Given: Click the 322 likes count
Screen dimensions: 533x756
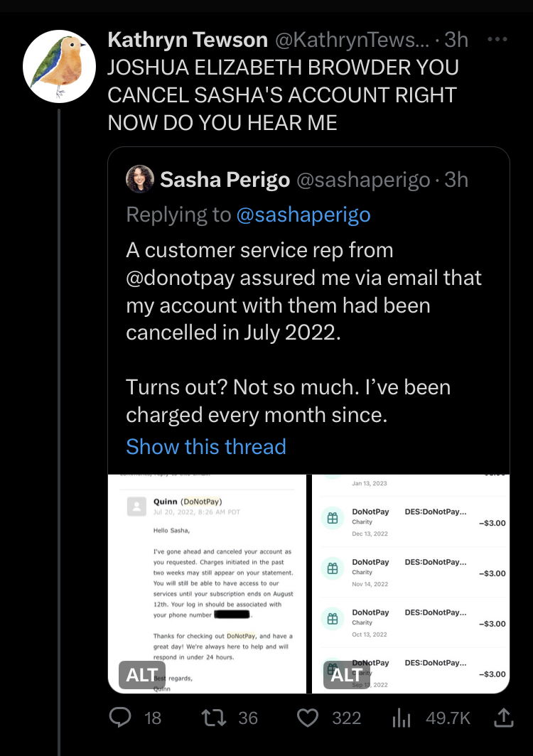Looking at the screenshot, I should tap(347, 718).
